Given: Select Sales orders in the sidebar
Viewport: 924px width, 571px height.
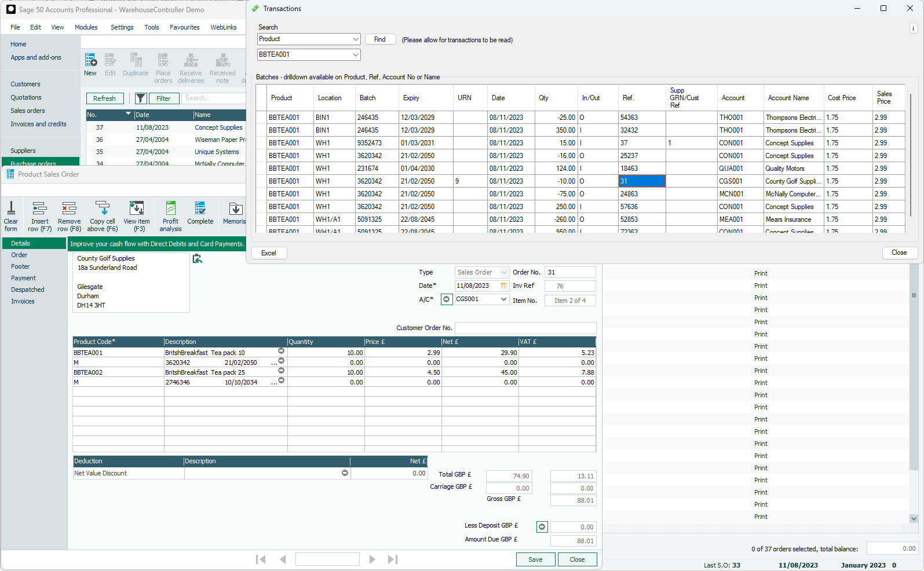Looking at the screenshot, I should pos(28,111).
